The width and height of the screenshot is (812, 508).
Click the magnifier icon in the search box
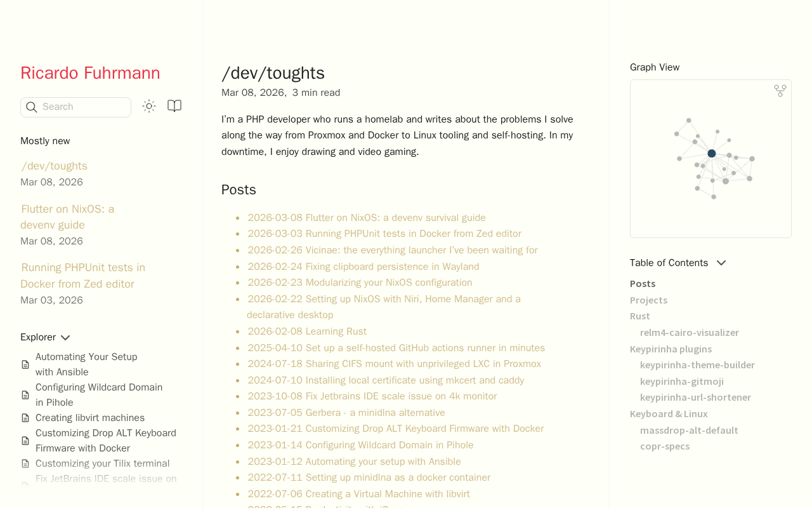31,107
